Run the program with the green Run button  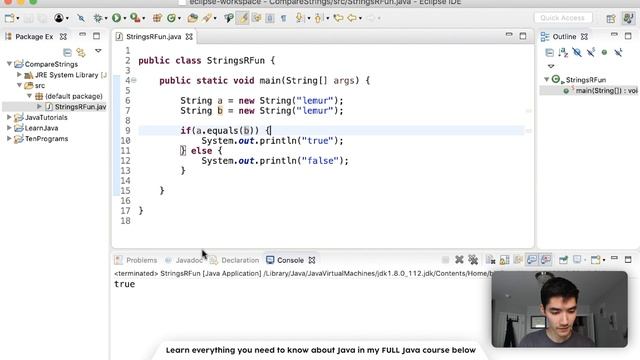click(116, 18)
